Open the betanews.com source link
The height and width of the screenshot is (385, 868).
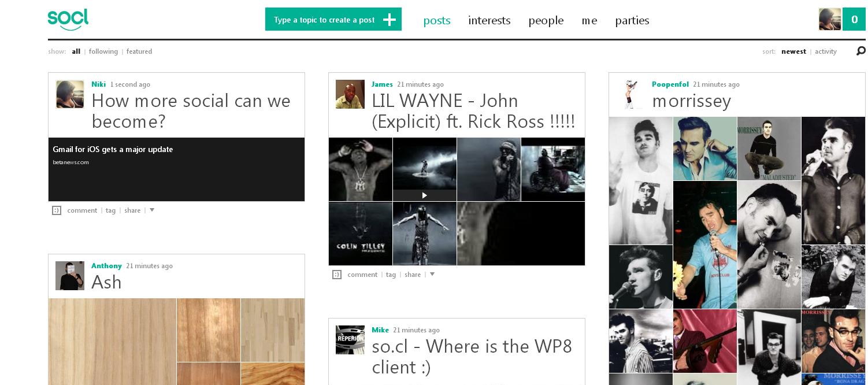pyautogui.click(x=71, y=162)
